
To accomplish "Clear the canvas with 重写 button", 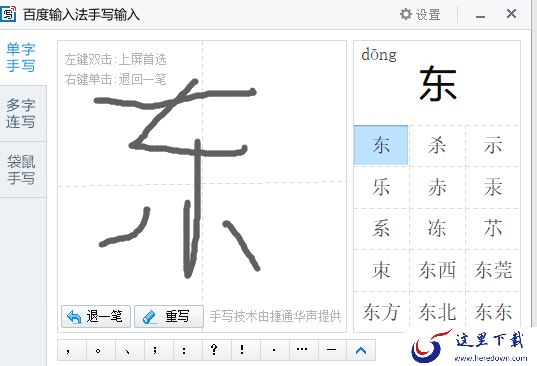I will coord(168,316).
